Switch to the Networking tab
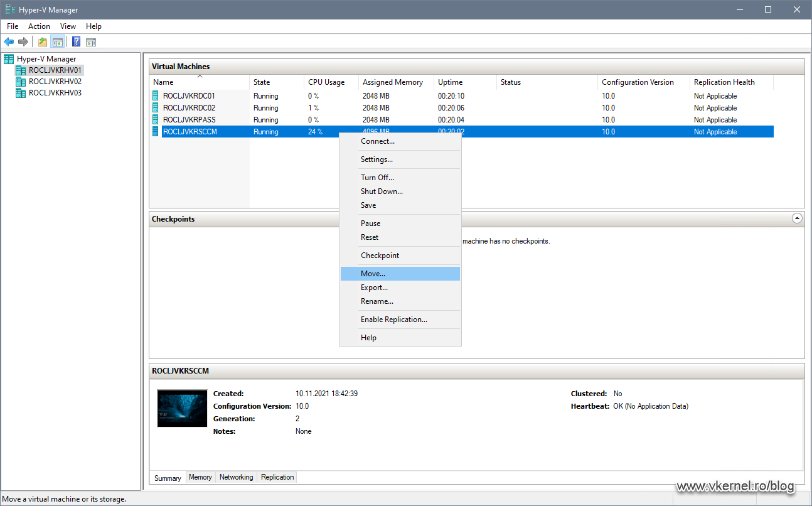Image resolution: width=812 pixels, height=506 pixels. [236, 477]
